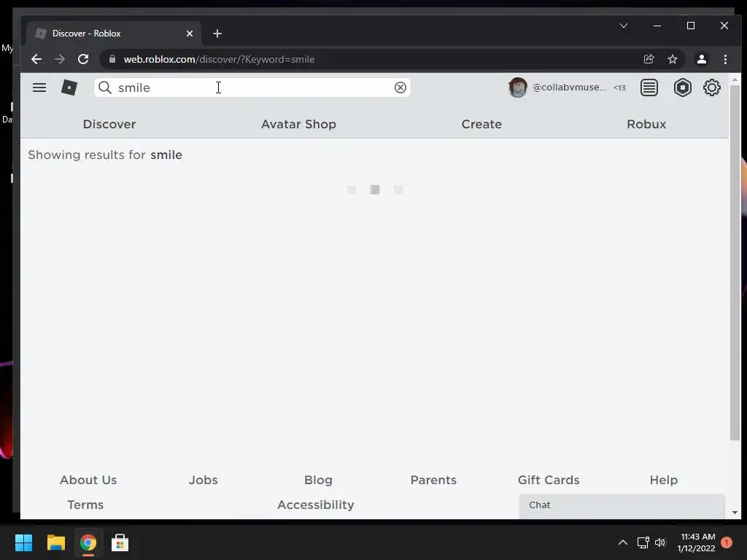Click the @collabvmuse username
The height and width of the screenshot is (560, 747).
pos(569,87)
